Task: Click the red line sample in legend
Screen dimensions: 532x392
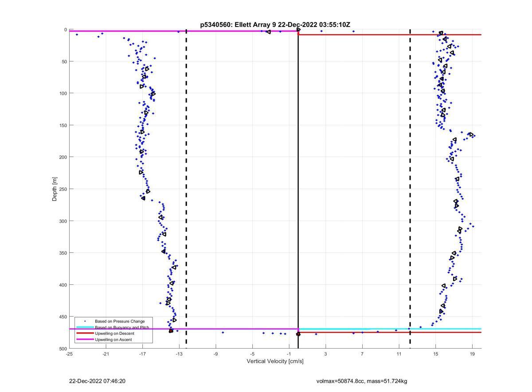Action: tap(85, 334)
